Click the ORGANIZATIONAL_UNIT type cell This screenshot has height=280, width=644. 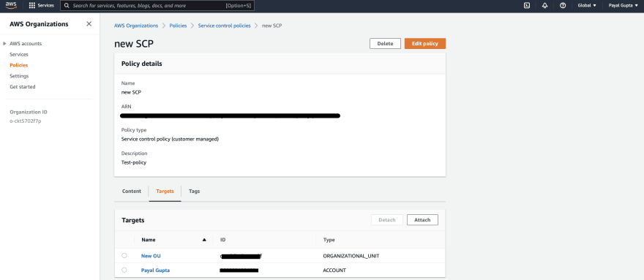(351, 256)
